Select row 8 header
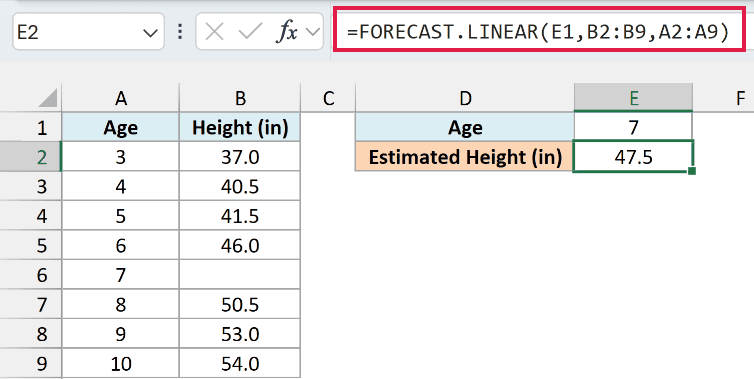The height and width of the screenshot is (379, 754). click(x=31, y=334)
